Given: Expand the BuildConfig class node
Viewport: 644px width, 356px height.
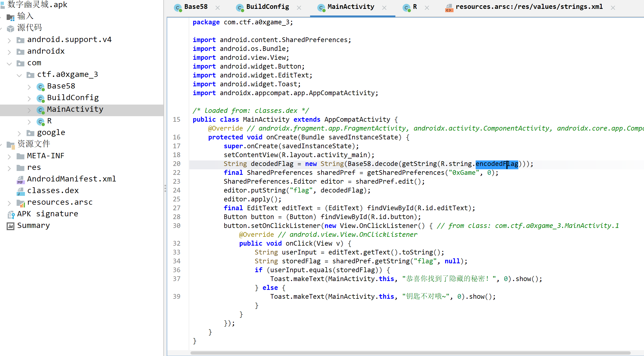Looking at the screenshot, I should (29, 99).
